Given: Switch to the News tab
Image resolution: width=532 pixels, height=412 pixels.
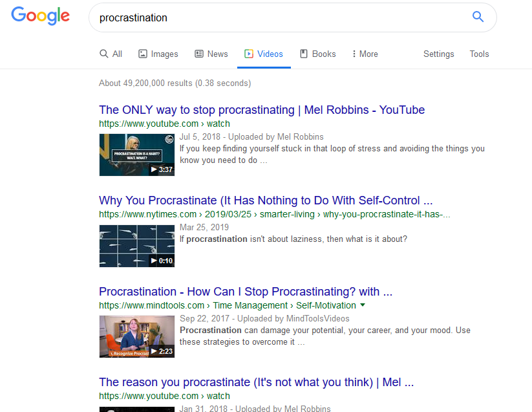Looking at the screenshot, I should pyautogui.click(x=211, y=54).
